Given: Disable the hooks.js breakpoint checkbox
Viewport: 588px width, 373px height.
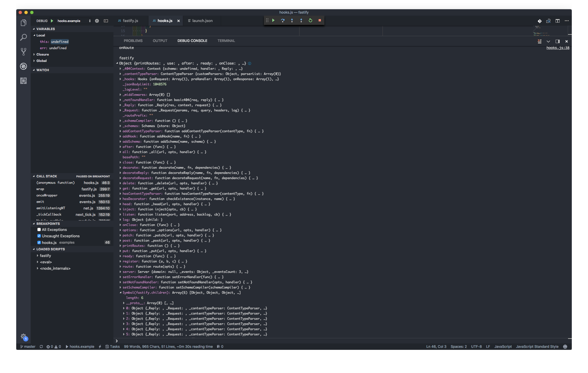Looking at the screenshot, I should (x=39, y=242).
